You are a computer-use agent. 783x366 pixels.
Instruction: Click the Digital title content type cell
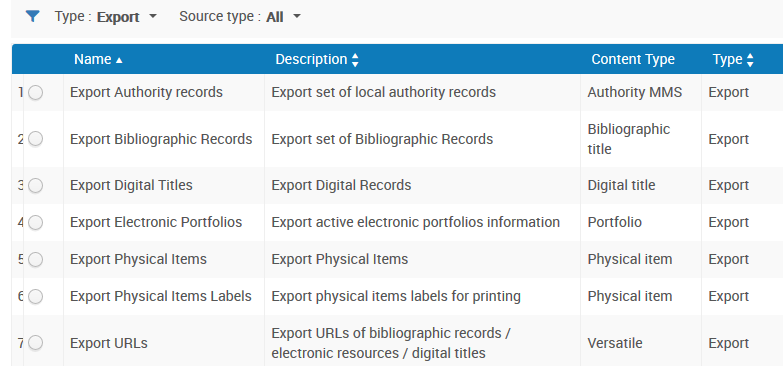point(621,185)
